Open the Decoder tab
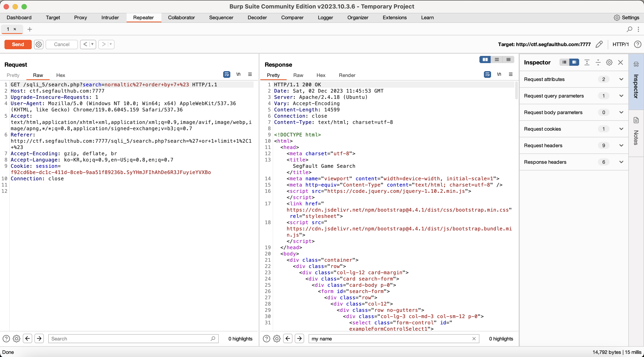The width and height of the screenshot is (644, 357). tap(257, 17)
